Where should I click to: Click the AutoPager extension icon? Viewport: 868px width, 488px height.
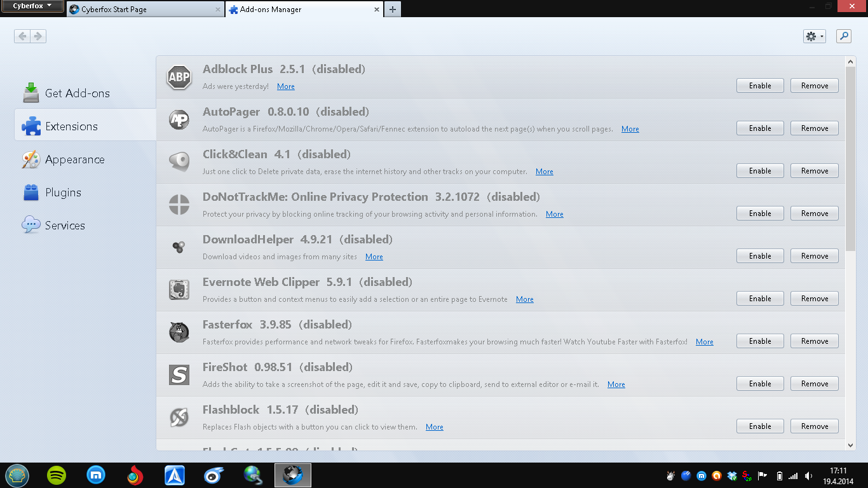[179, 119]
